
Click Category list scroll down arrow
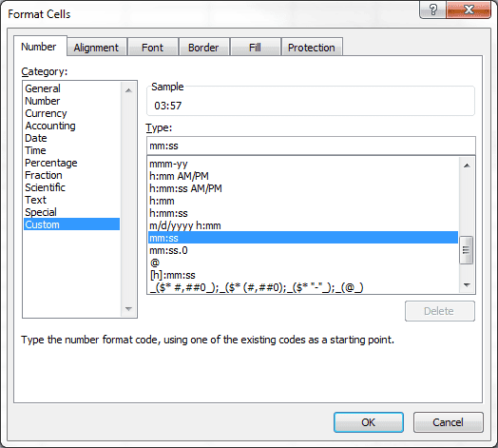tap(128, 309)
